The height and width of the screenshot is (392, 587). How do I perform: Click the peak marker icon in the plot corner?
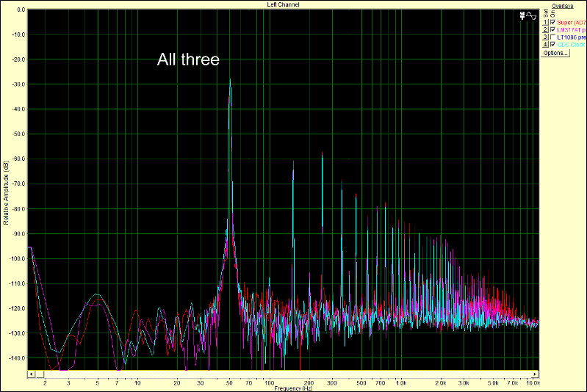[522, 15]
